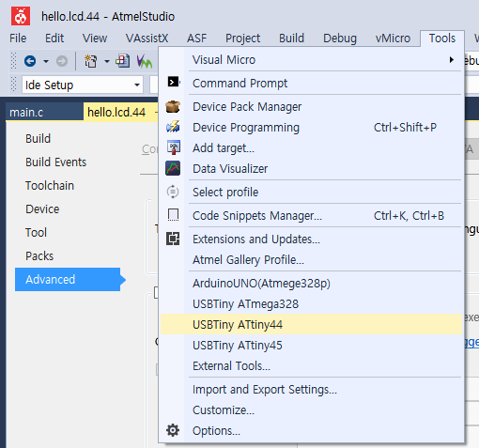Screen dimensions: 479x448
Task: Click the Select profile icon
Action: point(173,192)
